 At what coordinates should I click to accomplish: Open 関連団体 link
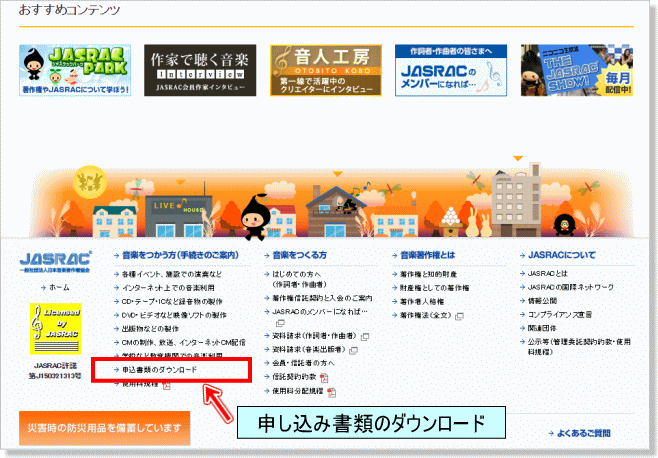(542, 328)
